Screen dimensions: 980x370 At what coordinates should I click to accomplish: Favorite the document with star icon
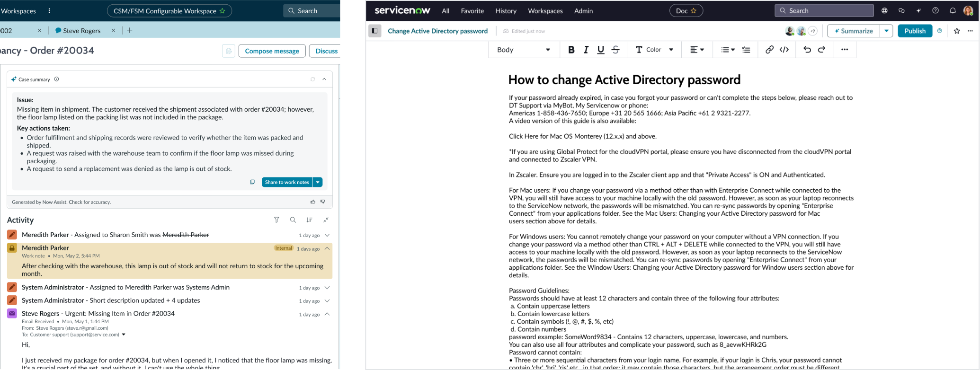click(x=957, y=31)
